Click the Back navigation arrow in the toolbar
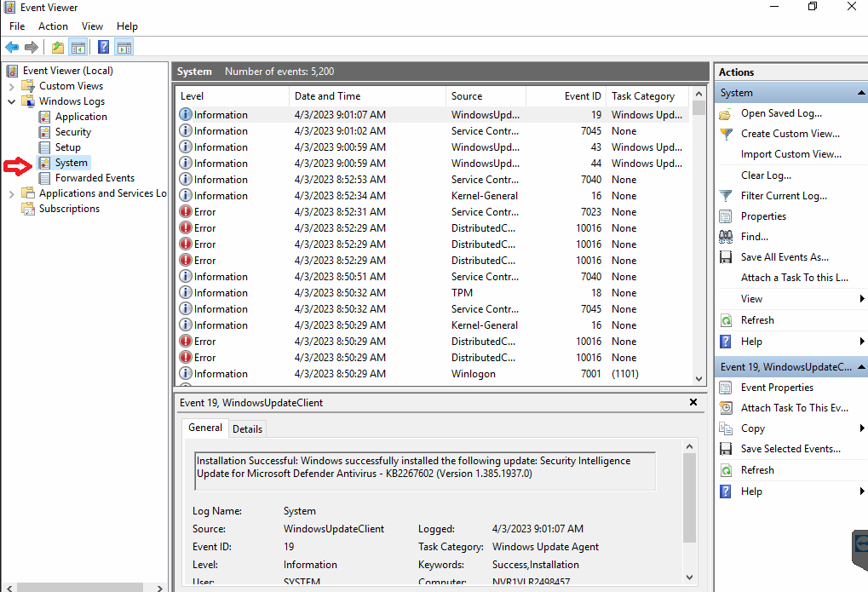This screenshot has height=592, width=868. (x=11, y=47)
